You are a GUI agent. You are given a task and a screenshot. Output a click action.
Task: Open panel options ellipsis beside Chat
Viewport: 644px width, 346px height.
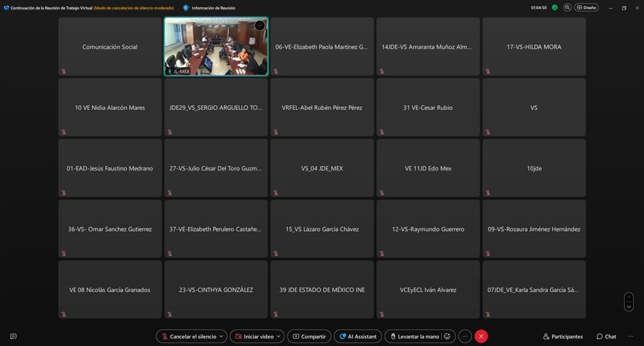tap(631, 336)
